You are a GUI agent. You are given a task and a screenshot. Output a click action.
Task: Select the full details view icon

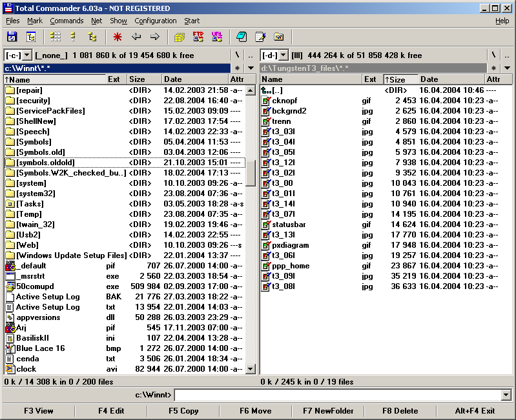point(73,37)
